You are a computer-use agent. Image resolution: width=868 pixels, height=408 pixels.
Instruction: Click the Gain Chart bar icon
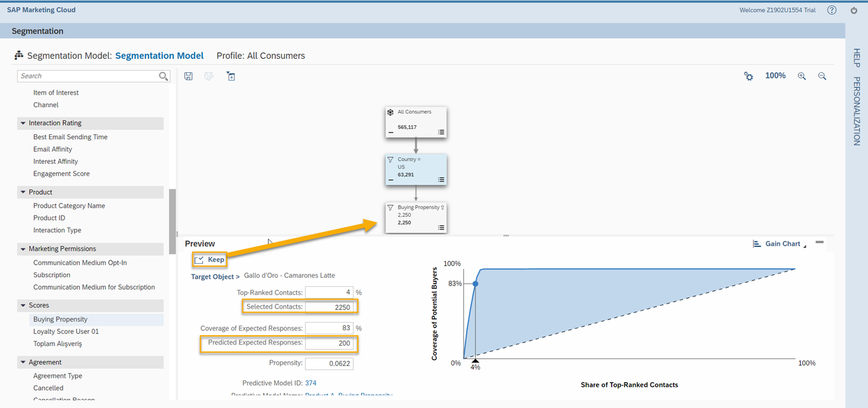point(757,244)
